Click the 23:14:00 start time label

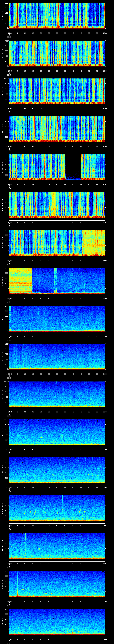pyautogui.click(x=9, y=33)
